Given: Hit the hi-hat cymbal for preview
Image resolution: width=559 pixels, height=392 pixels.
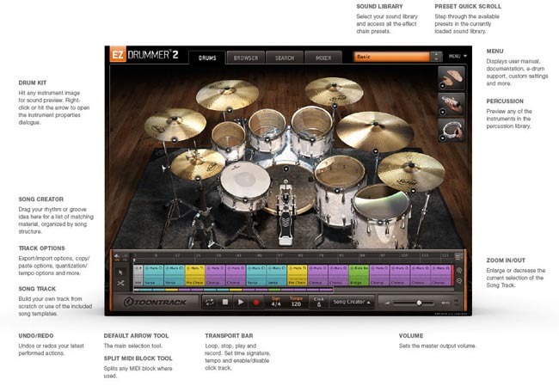Looking at the screenshot, I should 198,164.
